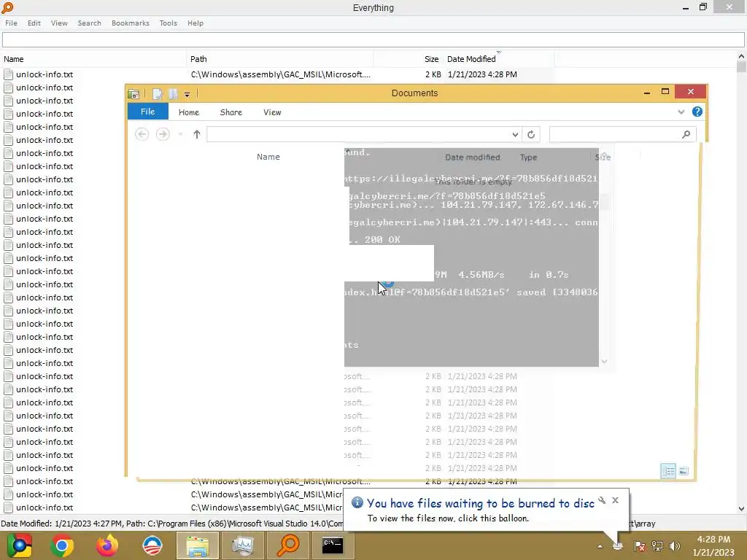The width and height of the screenshot is (747, 560).
Task: Open the Search menu in Everything
Action: click(x=90, y=23)
